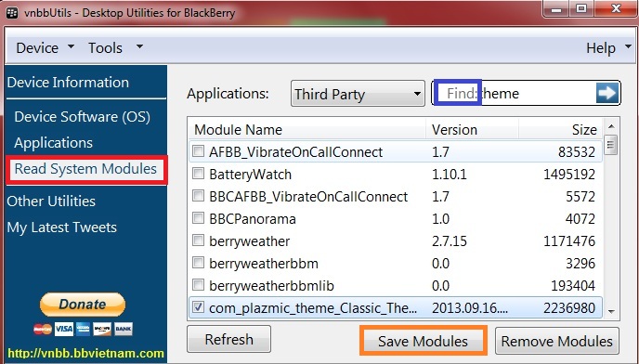Tick the AFBB_VibrateOnCallConnect checkbox
The width and height of the screenshot is (639, 364).
pos(198,151)
